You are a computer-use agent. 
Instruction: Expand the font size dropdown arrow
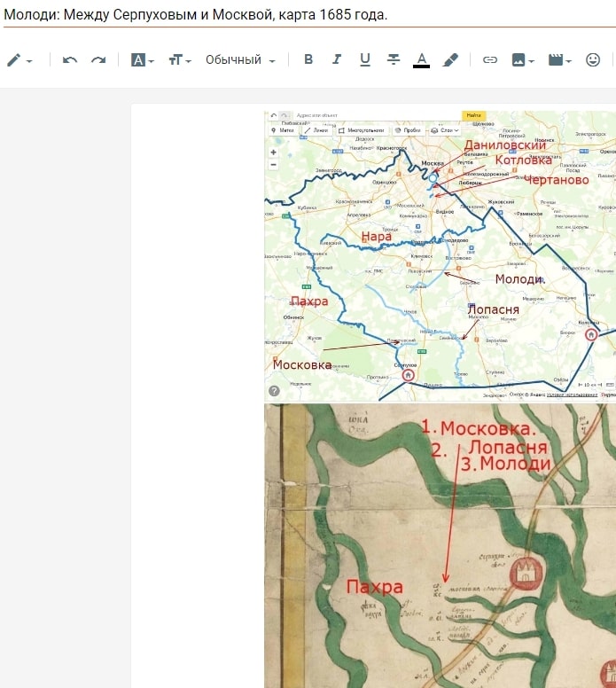coord(189,61)
